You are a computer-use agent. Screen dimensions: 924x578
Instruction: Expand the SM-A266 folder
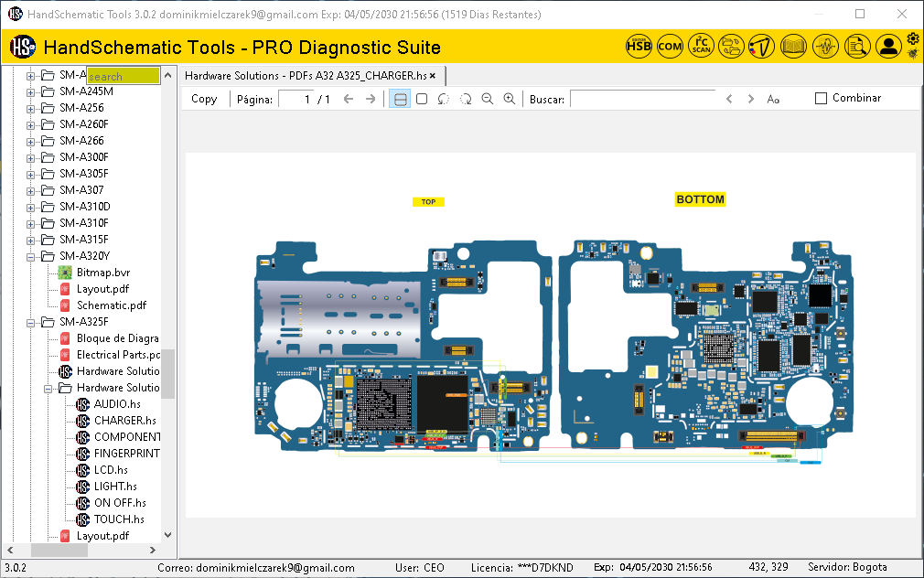click(30, 142)
